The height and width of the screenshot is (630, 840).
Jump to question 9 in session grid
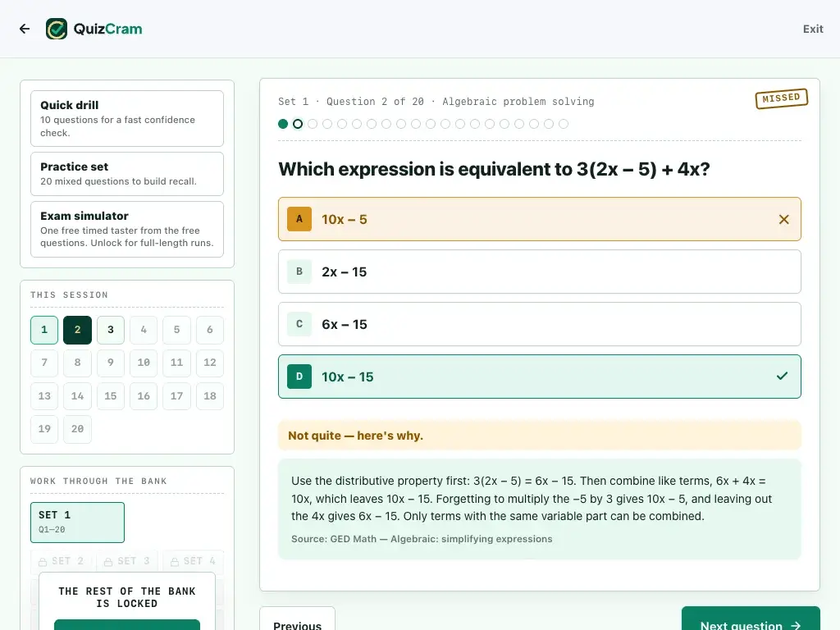111,363
